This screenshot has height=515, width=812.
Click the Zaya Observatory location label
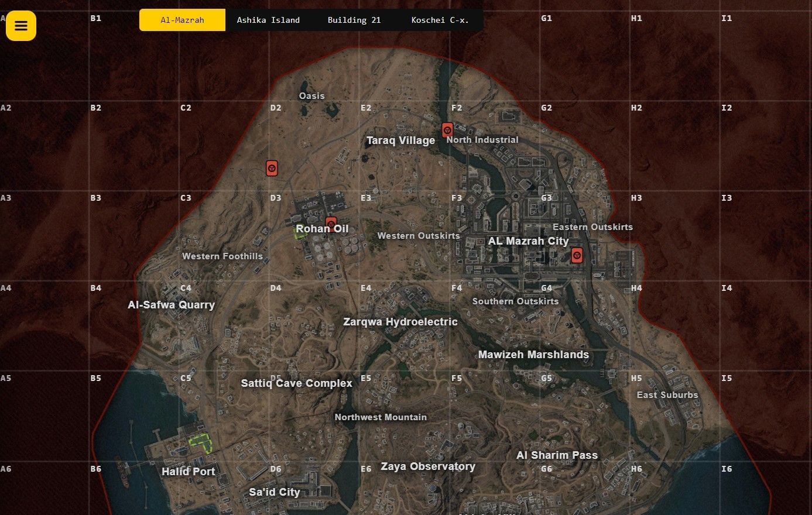pos(428,466)
